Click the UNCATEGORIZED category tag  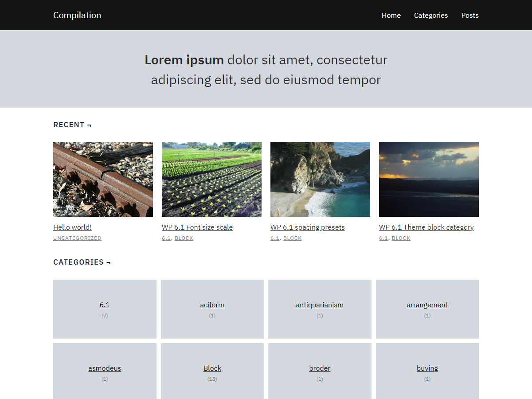coord(77,238)
